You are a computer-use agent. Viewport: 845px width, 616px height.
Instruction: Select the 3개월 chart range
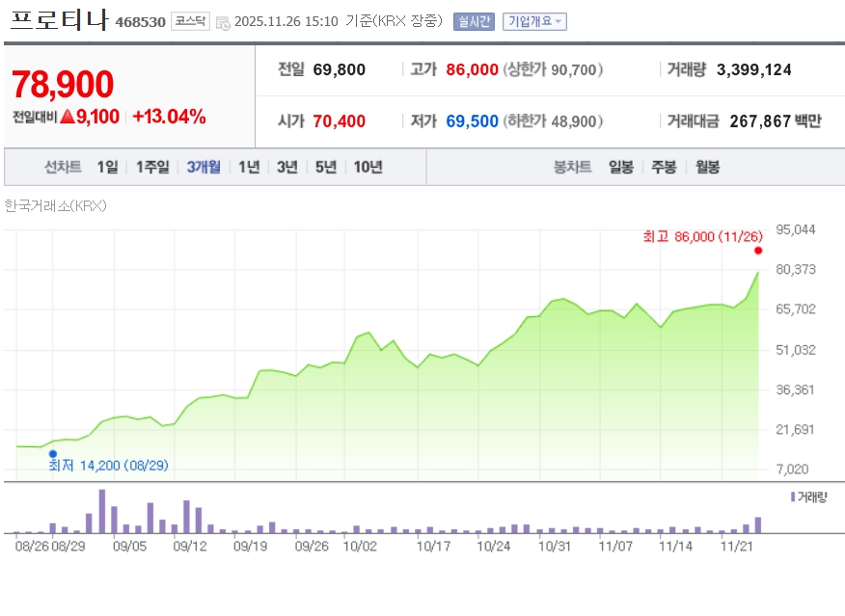pos(204,167)
